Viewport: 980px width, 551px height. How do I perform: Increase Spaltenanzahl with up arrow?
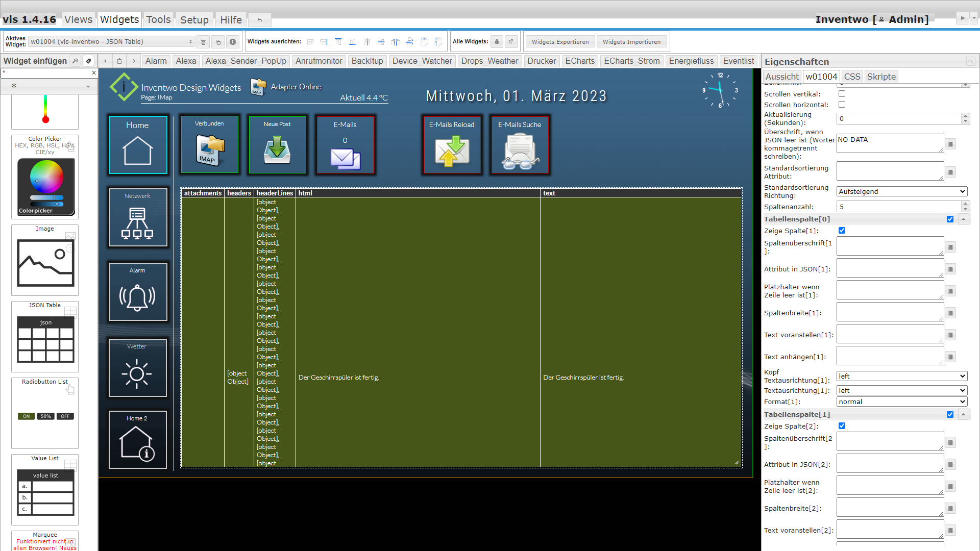pyautogui.click(x=965, y=204)
